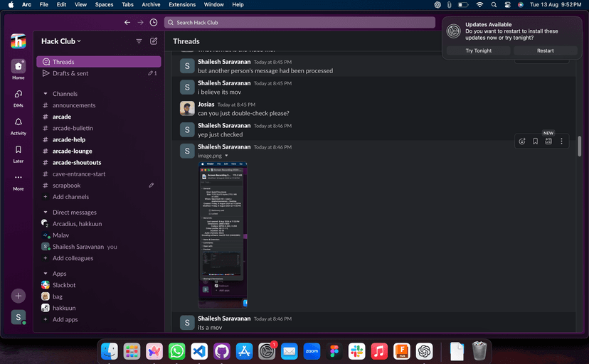
Task: Click Try Tonight in update notification
Action: pos(478,50)
